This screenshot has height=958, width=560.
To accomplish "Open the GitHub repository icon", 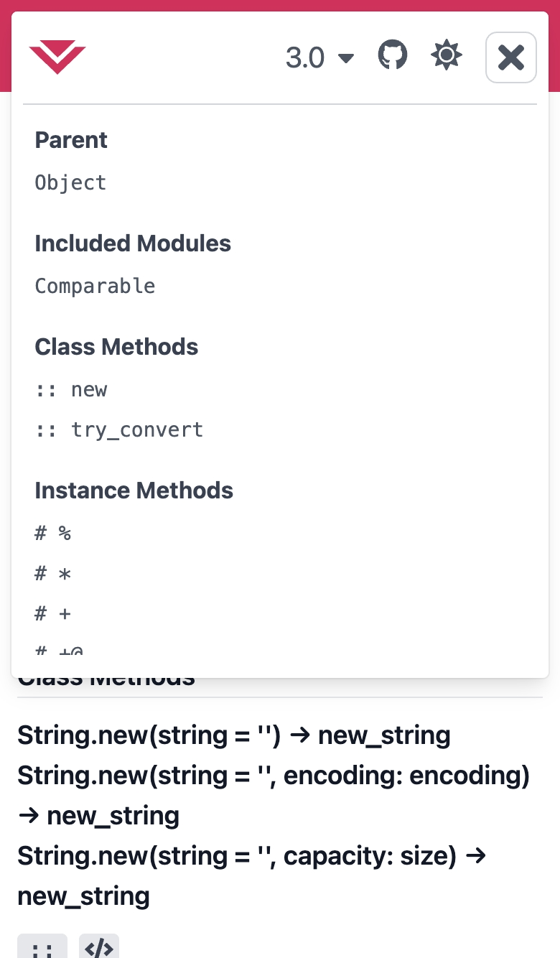I will pyautogui.click(x=393, y=55).
